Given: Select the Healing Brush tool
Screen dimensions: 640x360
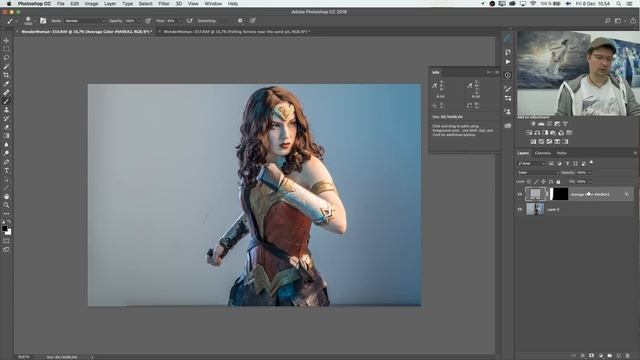Looking at the screenshot, I should point(6,93).
